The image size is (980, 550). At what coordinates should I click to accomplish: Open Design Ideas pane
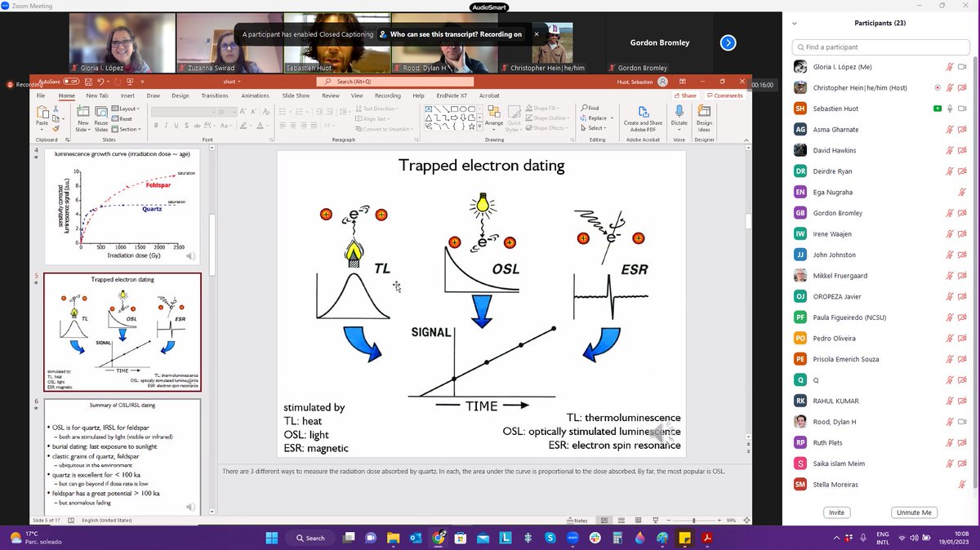click(704, 117)
